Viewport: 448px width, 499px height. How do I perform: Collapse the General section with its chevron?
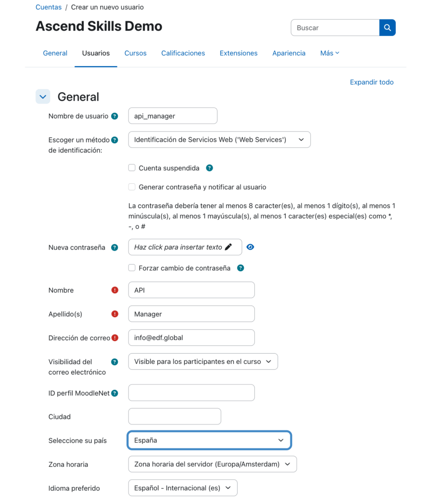click(x=43, y=96)
